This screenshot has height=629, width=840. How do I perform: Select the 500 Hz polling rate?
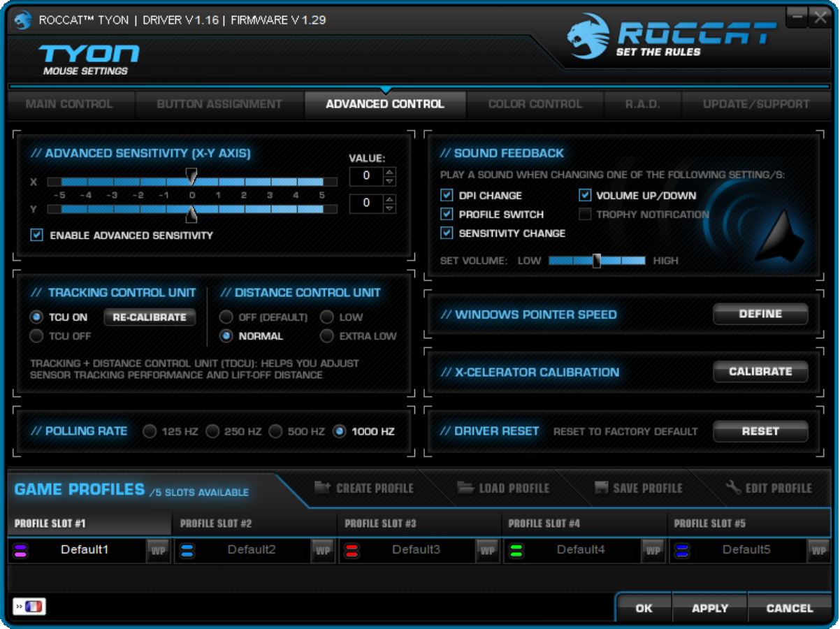(x=275, y=431)
